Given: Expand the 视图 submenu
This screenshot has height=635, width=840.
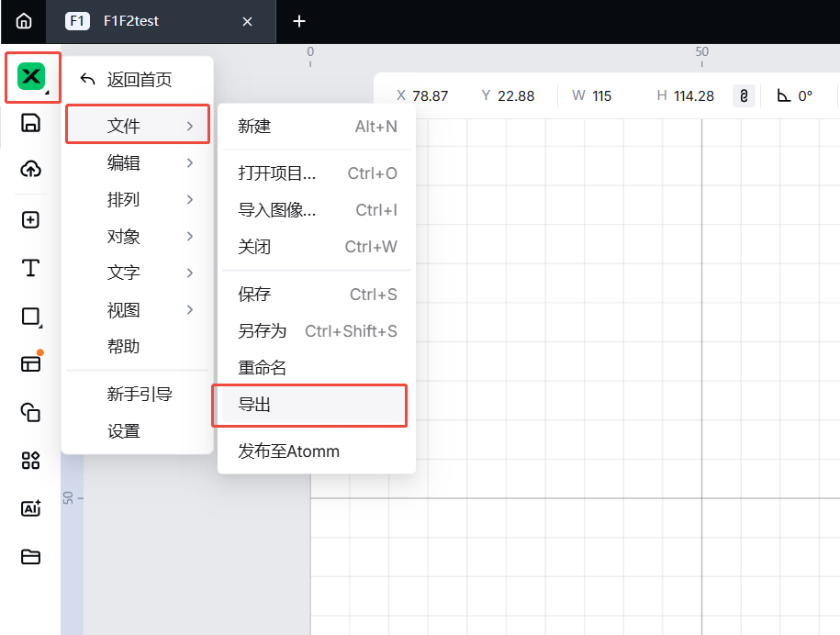Looking at the screenshot, I should tap(138, 310).
